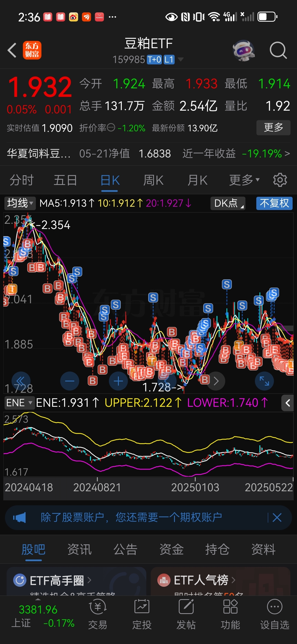
Task: Move chart forward with right arrow
Action: pyautogui.click(x=216, y=381)
